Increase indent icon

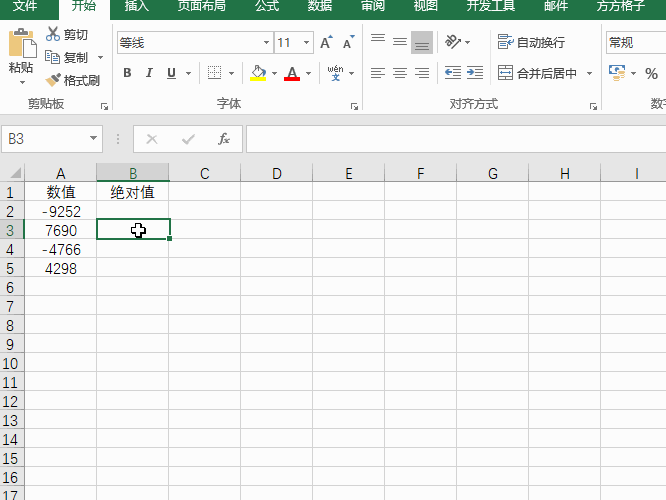click(x=475, y=73)
